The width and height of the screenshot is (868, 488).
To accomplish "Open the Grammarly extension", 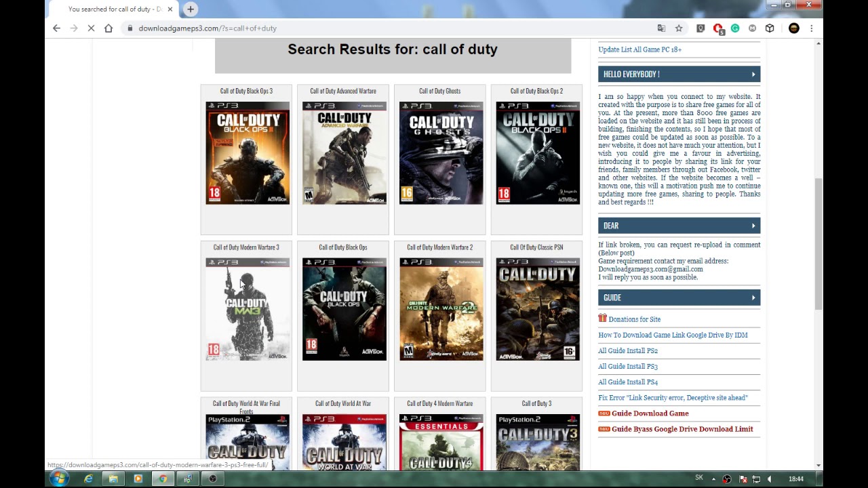I will [735, 28].
